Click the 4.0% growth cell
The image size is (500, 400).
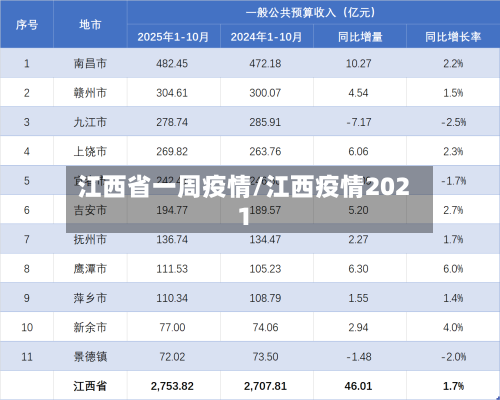pos(453,327)
